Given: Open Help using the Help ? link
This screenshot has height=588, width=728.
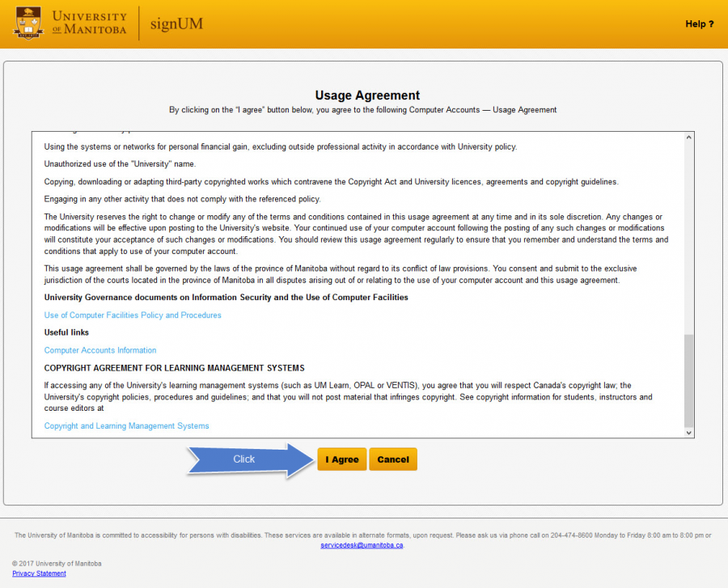Looking at the screenshot, I should [699, 23].
